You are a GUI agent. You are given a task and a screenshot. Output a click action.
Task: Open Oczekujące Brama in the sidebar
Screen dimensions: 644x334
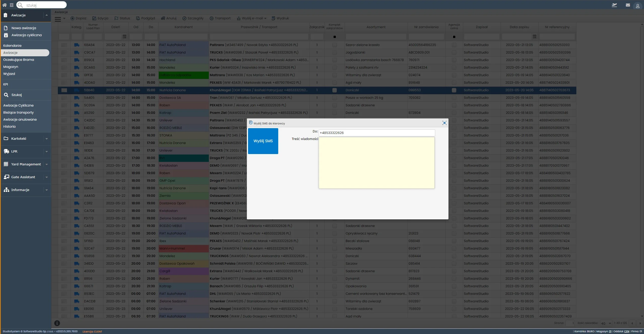[19, 60]
